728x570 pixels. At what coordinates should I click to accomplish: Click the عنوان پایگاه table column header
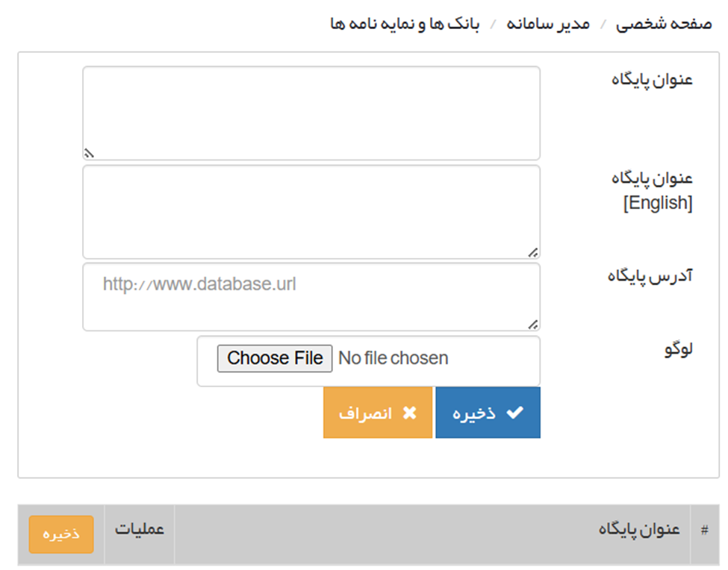[639, 530]
